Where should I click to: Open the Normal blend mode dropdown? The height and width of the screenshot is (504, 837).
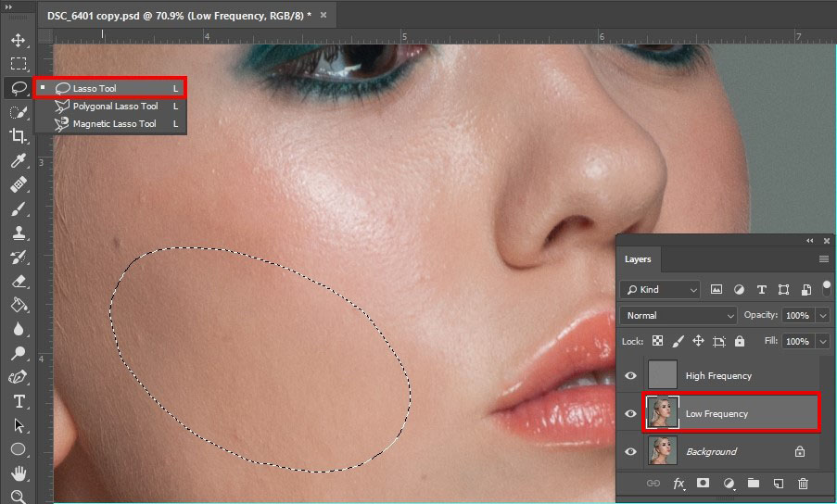(679, 316)
